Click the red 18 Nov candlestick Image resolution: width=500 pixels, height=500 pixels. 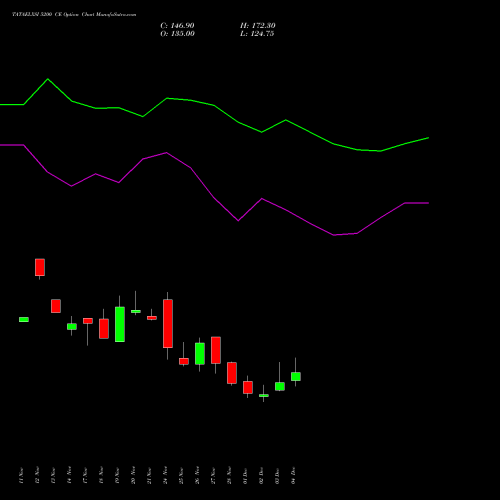104,329
